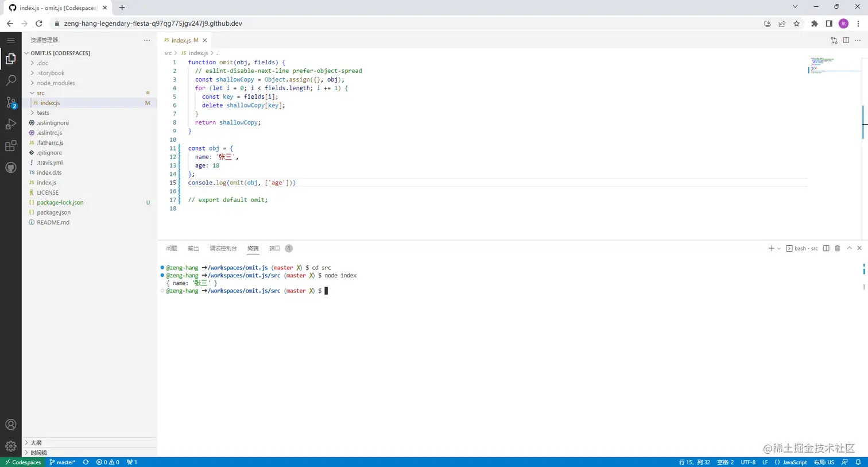The image size is (868, 467).
Task: Open browser tab search dropdown chevron
Action: pos(795,7)
